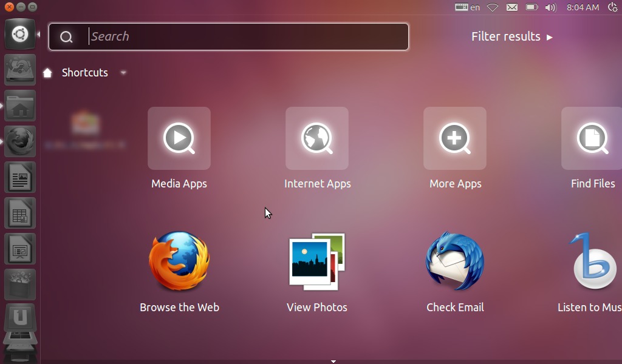Launch the Install Ubuntu icon in the launcher
Image resolution: width=622 pixels, height=364 pixels.
[x=20, y=70]
